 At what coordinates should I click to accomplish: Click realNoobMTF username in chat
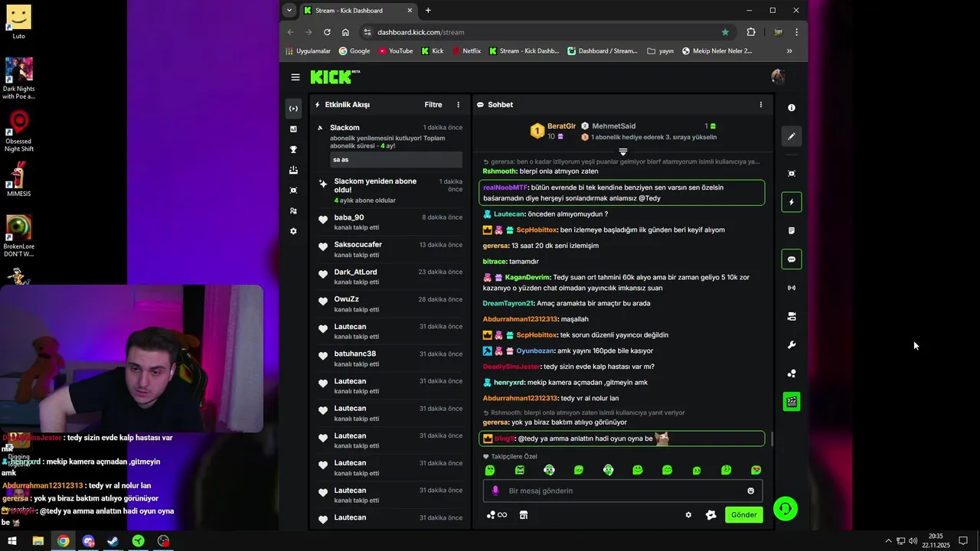pos(505,187)
